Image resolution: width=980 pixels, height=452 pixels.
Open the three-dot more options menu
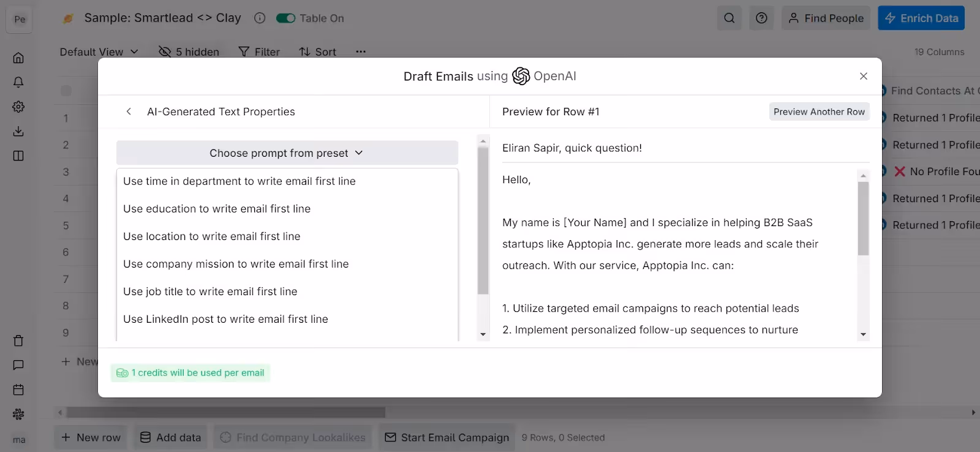click(x=361, y=51)
